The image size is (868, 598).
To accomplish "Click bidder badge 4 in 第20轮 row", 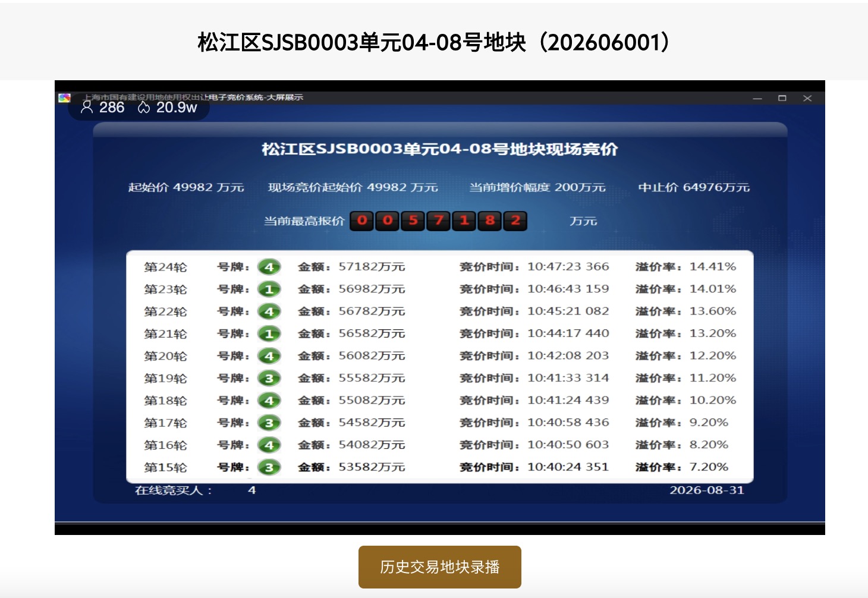I will tap(269, 356).
